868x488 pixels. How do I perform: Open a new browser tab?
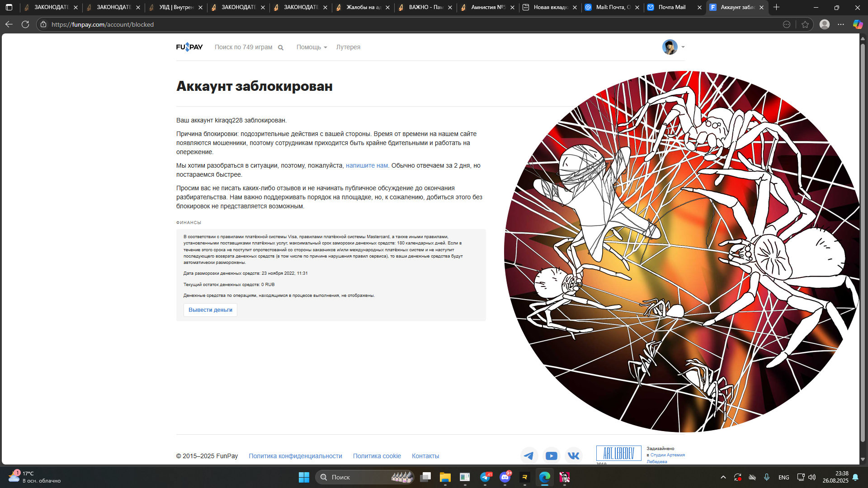pyautogui.click(x=776, y=7)
